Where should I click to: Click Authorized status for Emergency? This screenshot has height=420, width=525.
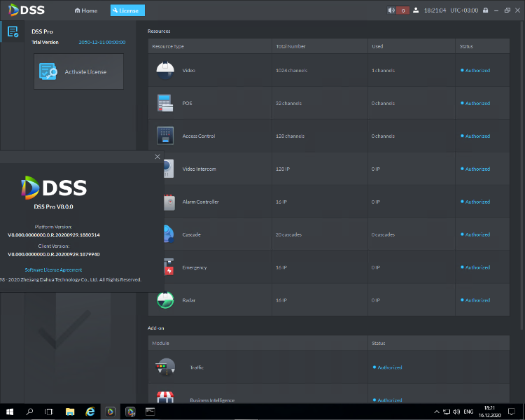[x=475, y=267]
